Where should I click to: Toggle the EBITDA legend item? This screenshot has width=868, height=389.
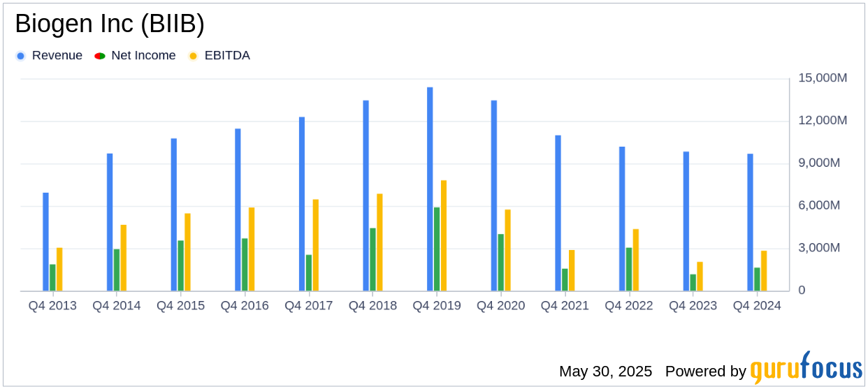[x=219, y=56]
